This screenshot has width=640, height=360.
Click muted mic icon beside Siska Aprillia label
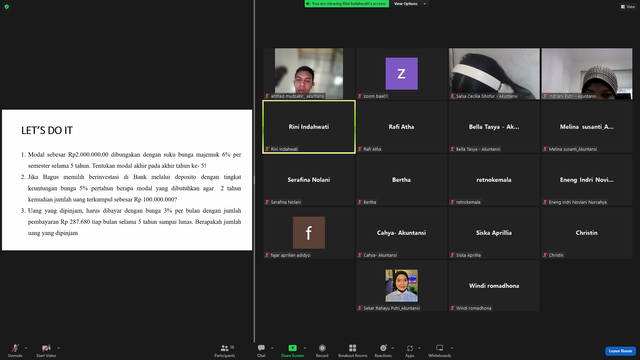(x=453, y=255)
